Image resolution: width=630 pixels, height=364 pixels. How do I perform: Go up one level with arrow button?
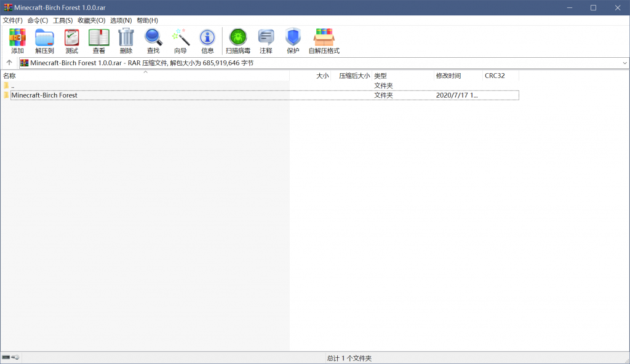pos(9,63)
